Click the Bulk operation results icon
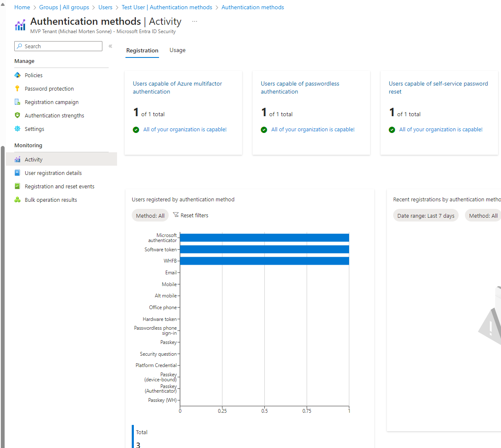The width and height of the screenshot is (501, 448). 17,200
